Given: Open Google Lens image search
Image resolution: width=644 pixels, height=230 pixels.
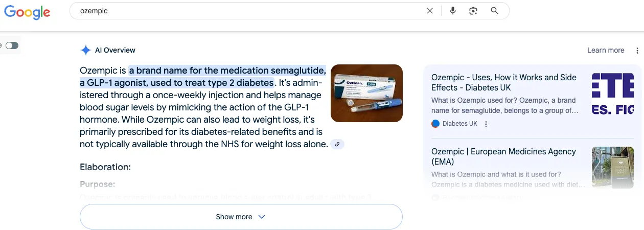Looking at the screenshot, I should tap(473, 11).
